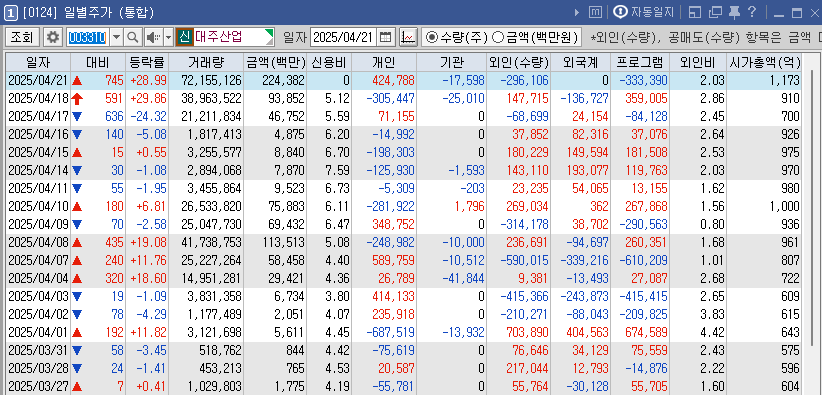
Task: Select the 2025/04/21 date row
Action: click(x=404, y=81)
